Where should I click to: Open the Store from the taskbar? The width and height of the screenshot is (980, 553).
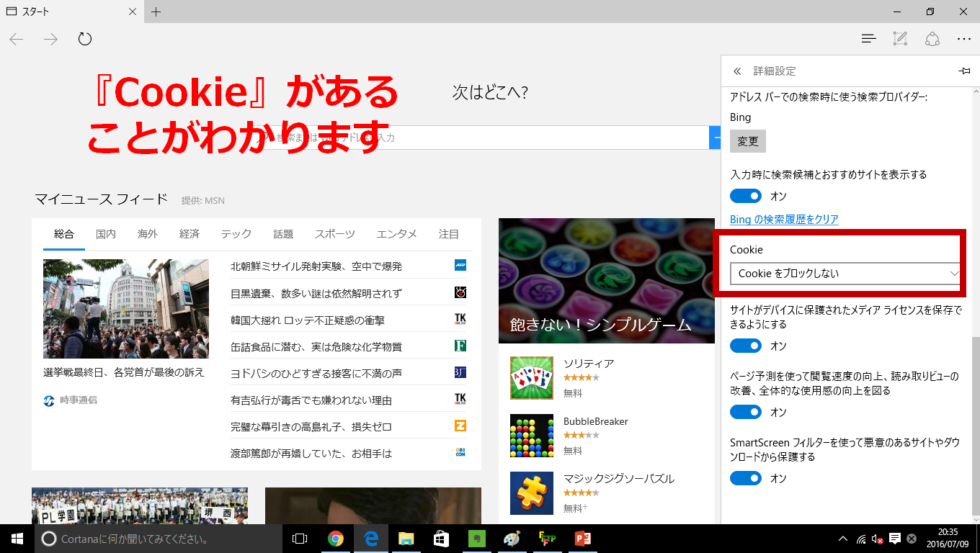click(441, 539)
